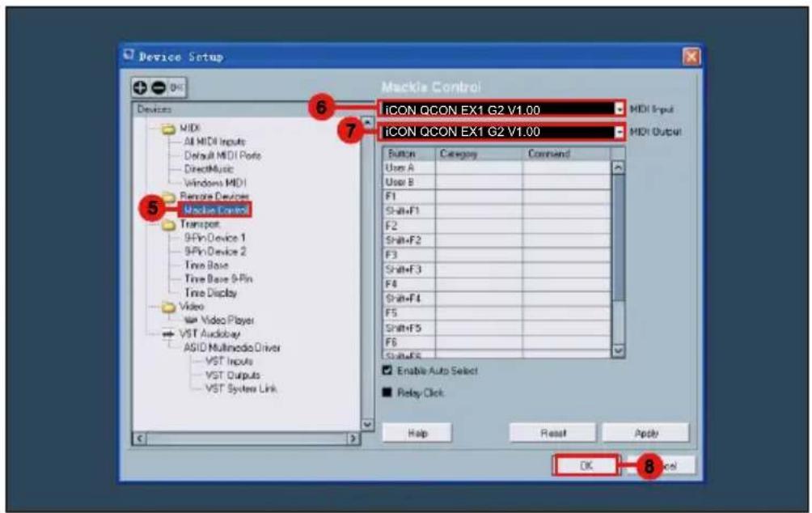Select the Shift+F5 row
This screenshot has height=513, width=812.
tap(497, 328)
